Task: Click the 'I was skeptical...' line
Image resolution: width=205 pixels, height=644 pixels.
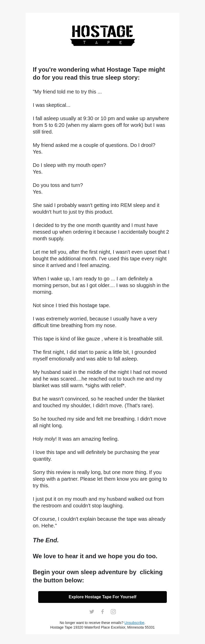Action: [52, 105]
